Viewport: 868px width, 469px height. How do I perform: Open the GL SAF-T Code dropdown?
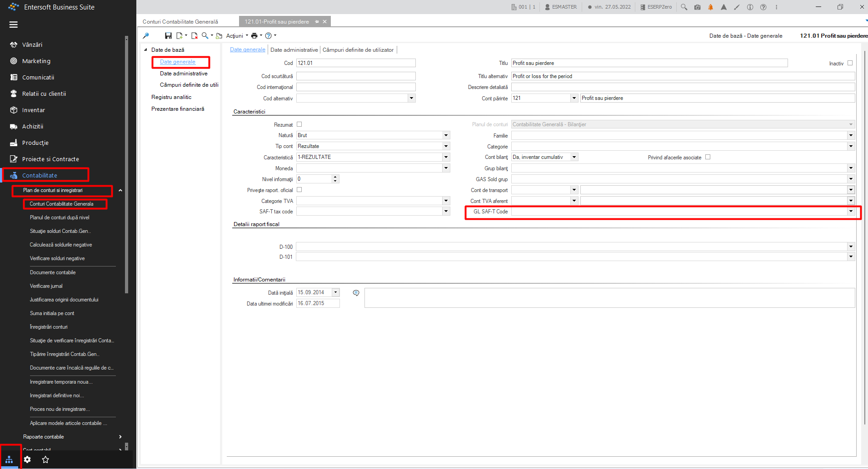point(851,212)
